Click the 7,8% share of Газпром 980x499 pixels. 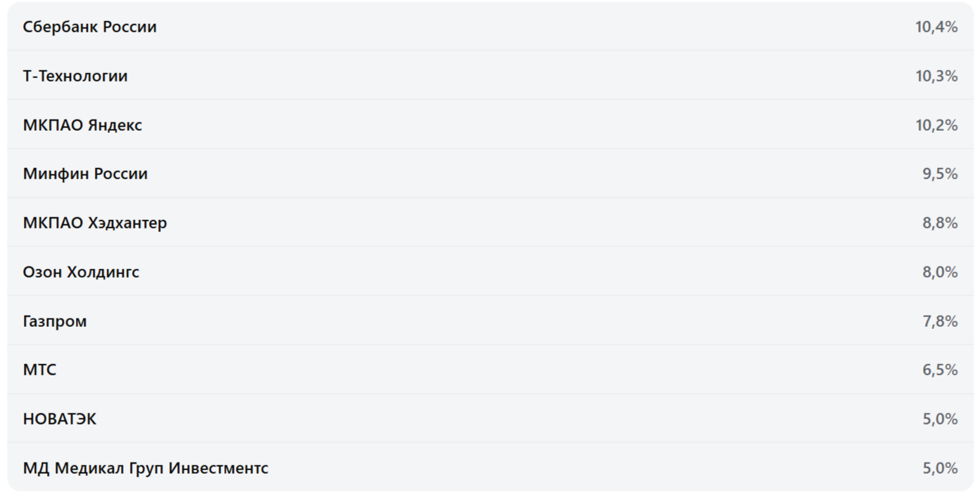pyautogui.click(x=940, y=321)
